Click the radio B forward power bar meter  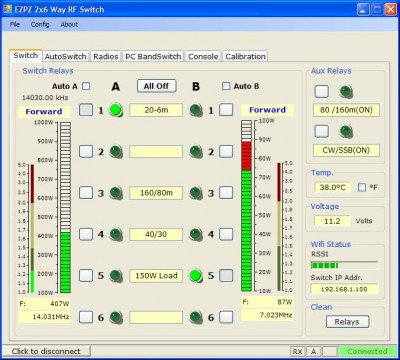click(x=246, y=206)
